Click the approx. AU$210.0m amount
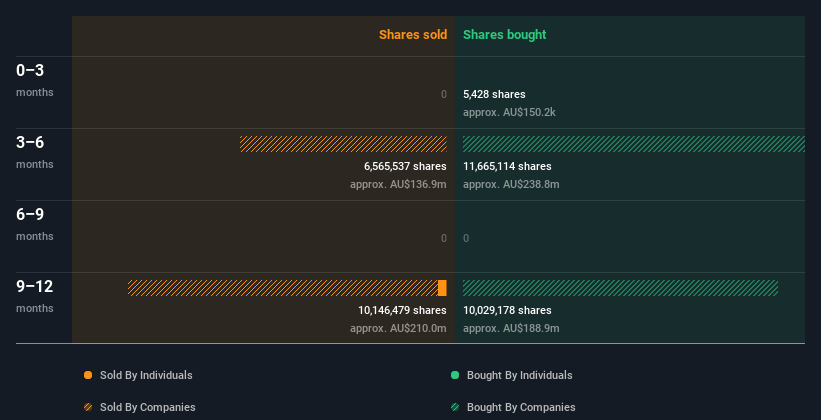821x420 pixels. (398, 328)
